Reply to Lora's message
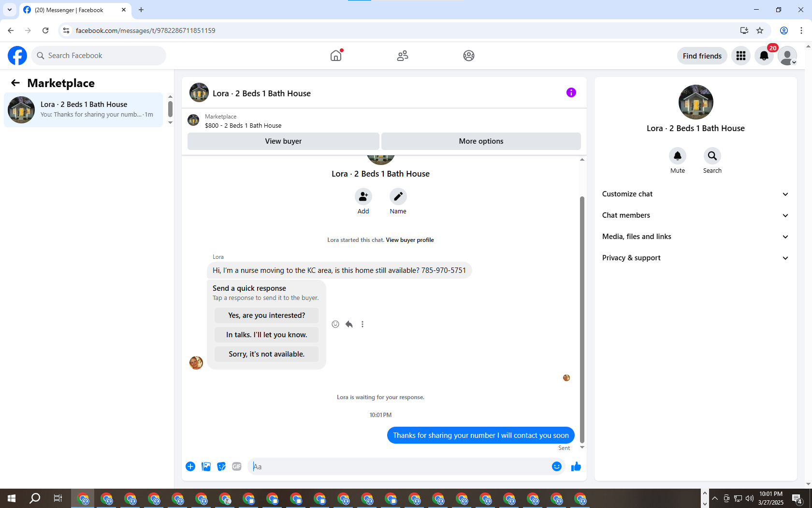The width and height of the screenshot is (812, 508). point(349,324)
